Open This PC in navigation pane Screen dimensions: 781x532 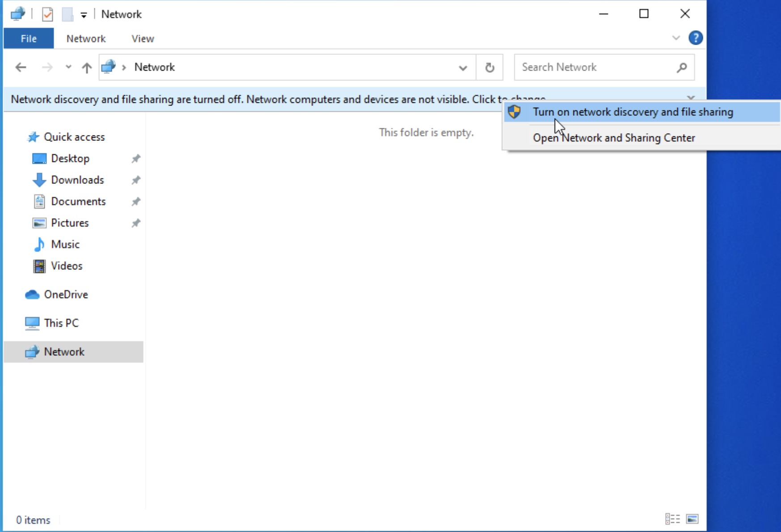tap(61, 323)
